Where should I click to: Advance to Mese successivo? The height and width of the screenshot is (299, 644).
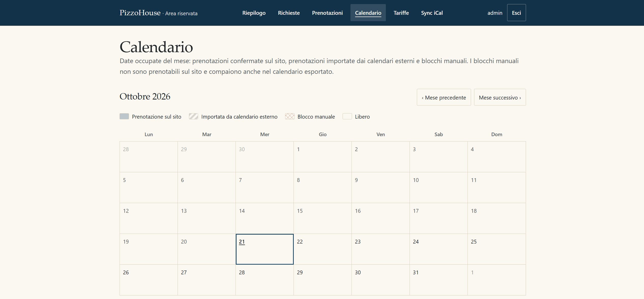click(x=500, y=97)
